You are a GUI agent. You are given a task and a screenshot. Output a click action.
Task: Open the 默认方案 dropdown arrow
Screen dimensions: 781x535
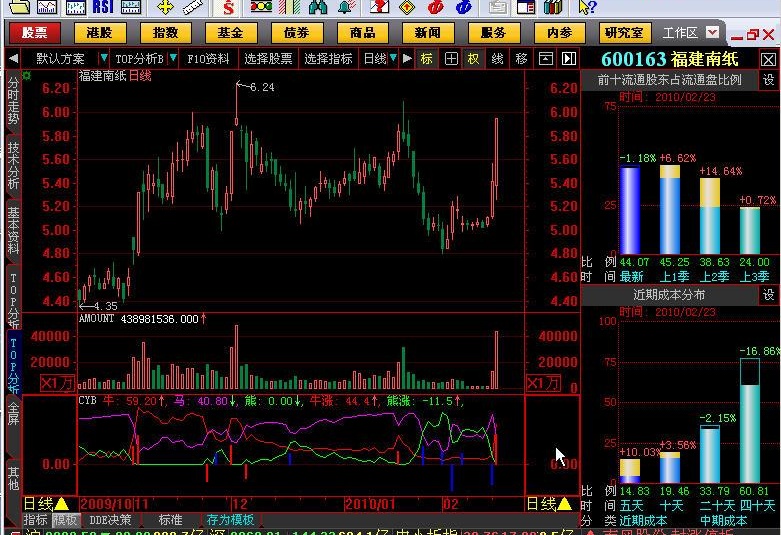104,58
